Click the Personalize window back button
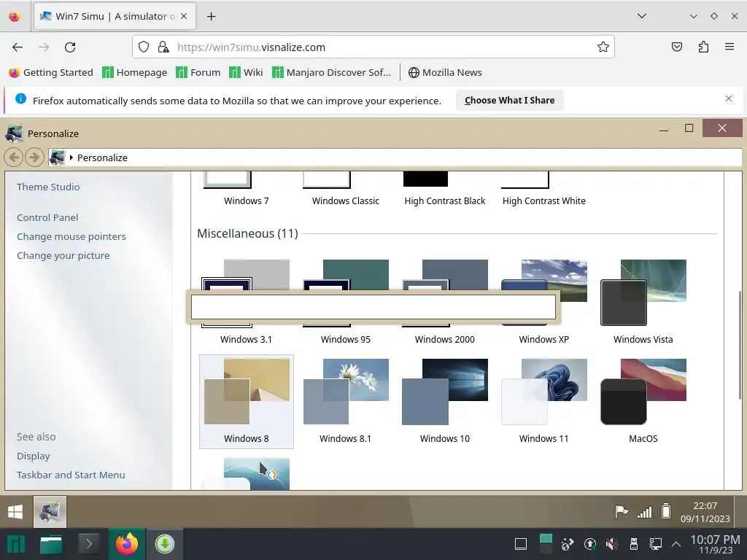This screenshot has width=747, height=560. (x=14, y=157)
